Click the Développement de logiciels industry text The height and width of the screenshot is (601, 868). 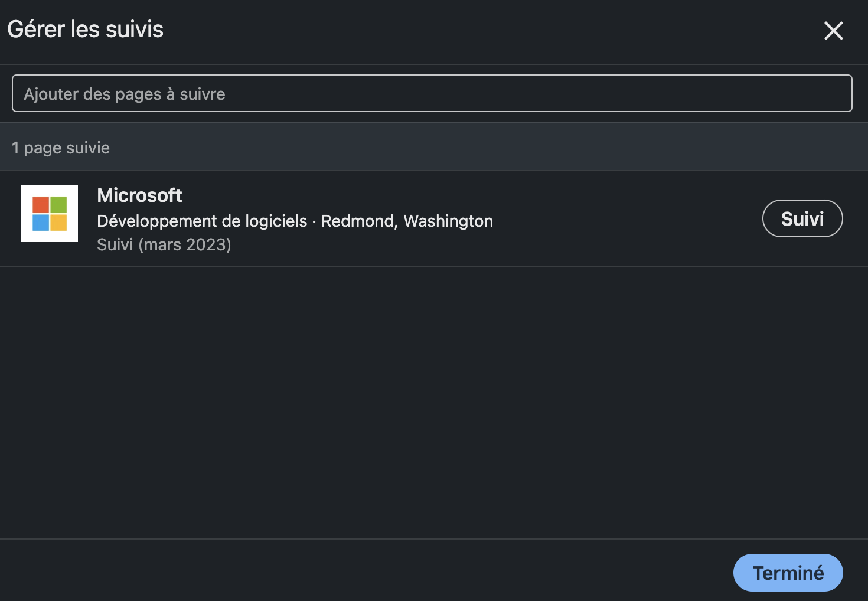202,221
